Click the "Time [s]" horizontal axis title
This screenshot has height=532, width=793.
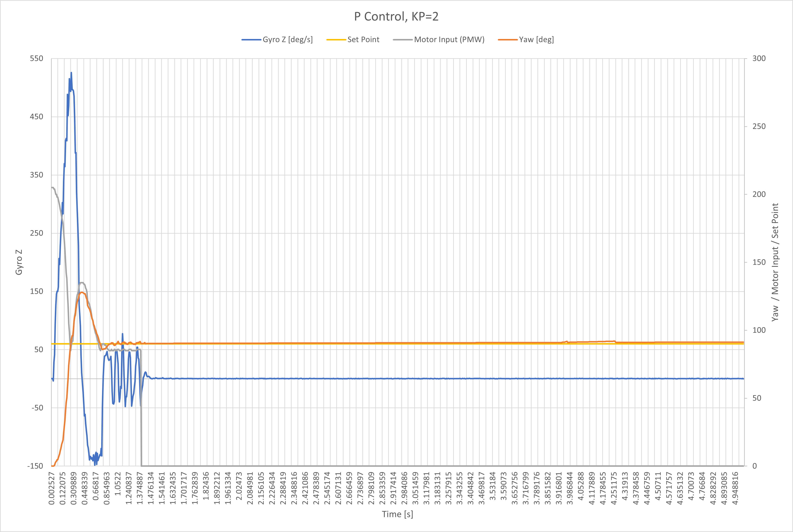[x=397, y=514]
